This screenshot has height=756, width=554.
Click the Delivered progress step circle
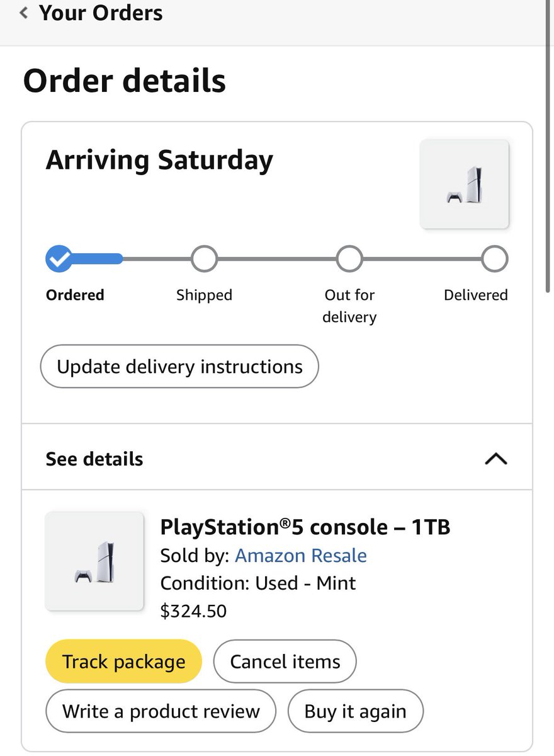(x=495, y=259)
